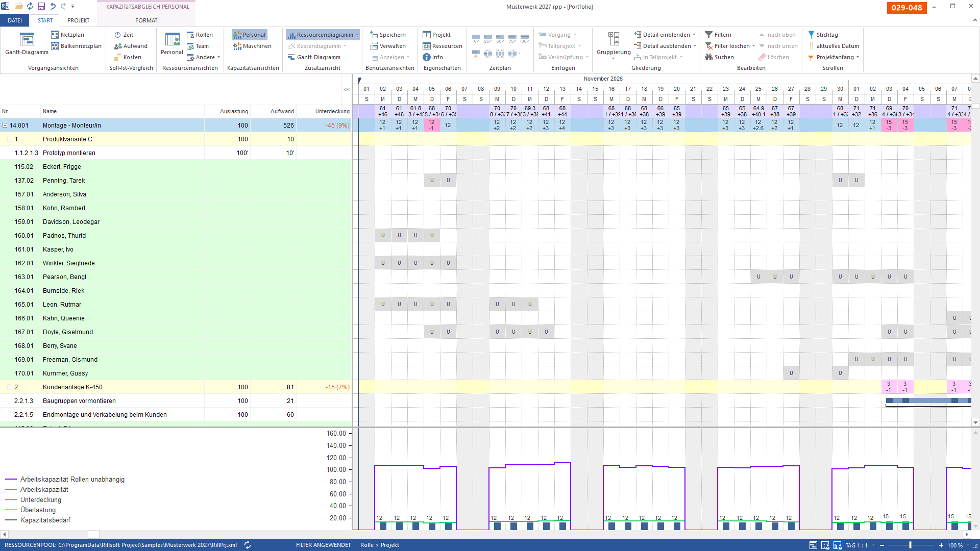Toggle the Ressourcendiagramm additional view
The width and height of the screenshot is (980, 551).
pyautogui.click(x=323, y=35)
